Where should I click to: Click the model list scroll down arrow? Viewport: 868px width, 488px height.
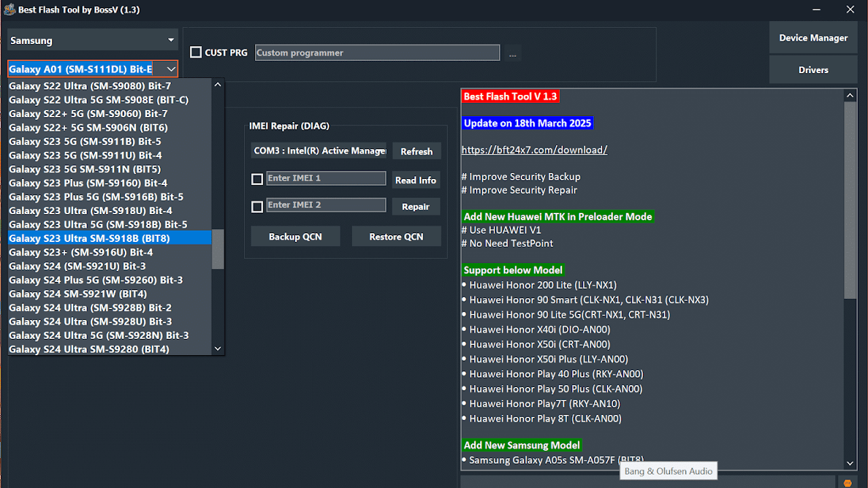pyautogui.click(x=218, y=348)
